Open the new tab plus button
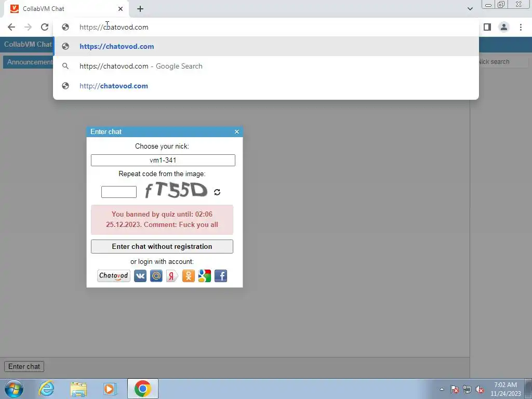This screenshot has width=532, height=399. 140,9
